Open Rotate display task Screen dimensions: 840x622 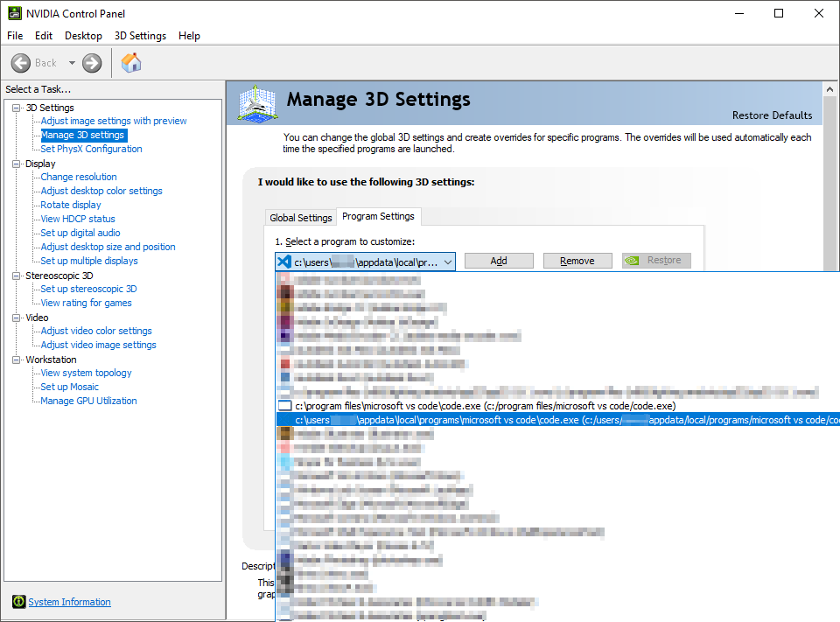[x=71, y=205]
